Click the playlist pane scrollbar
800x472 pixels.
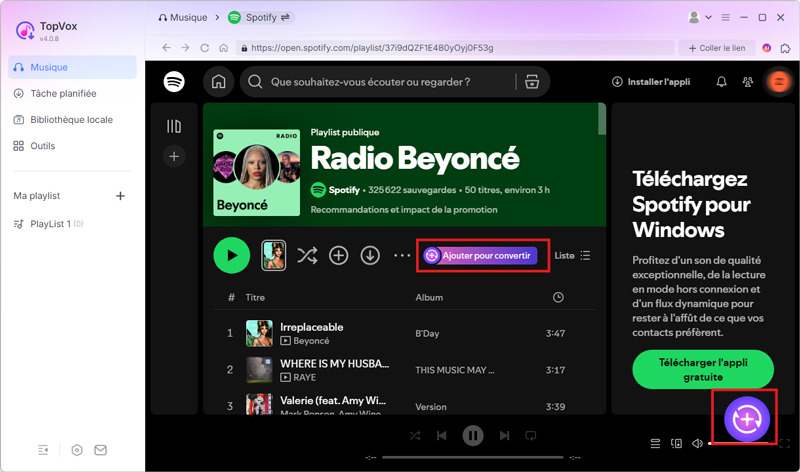[602, 119]
